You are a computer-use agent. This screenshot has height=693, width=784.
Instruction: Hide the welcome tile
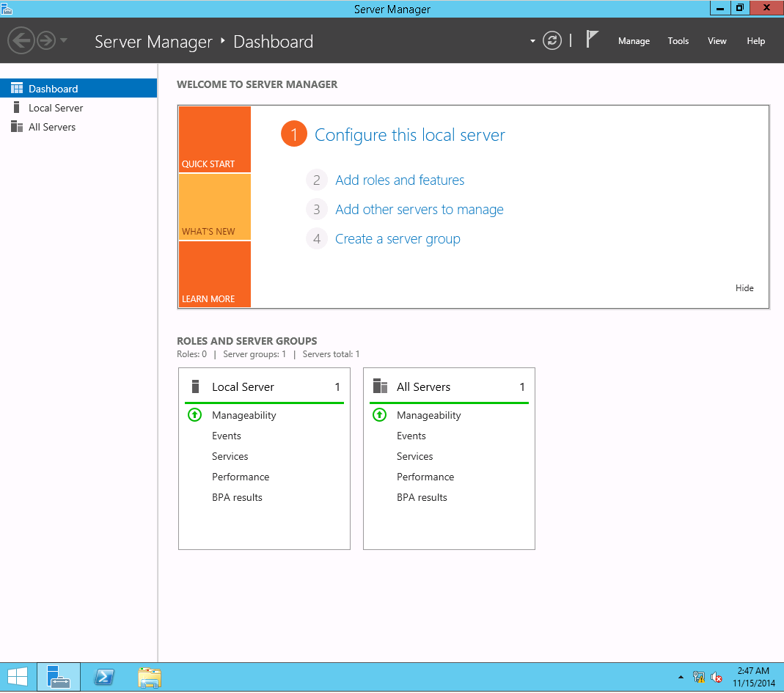(744, 288)
